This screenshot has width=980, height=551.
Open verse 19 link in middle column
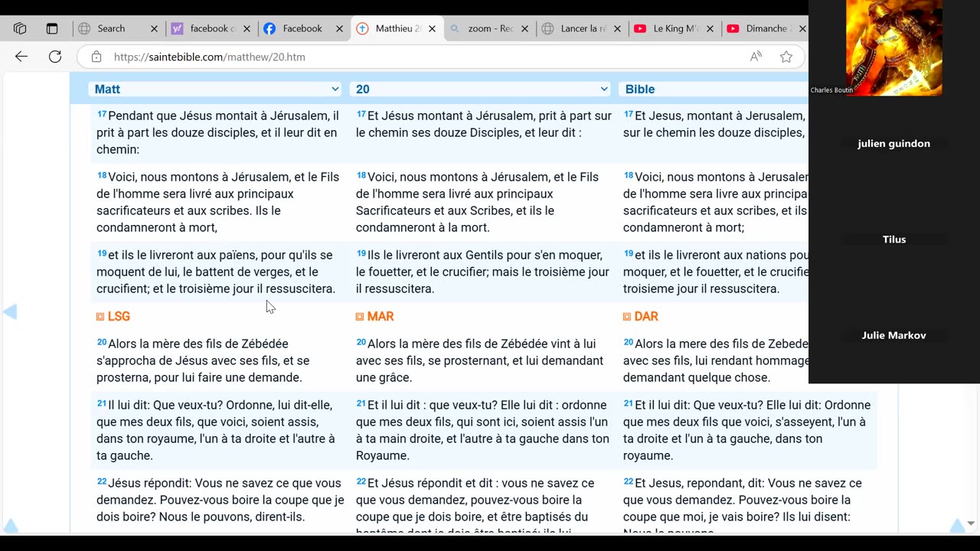(x=361, y=253)
